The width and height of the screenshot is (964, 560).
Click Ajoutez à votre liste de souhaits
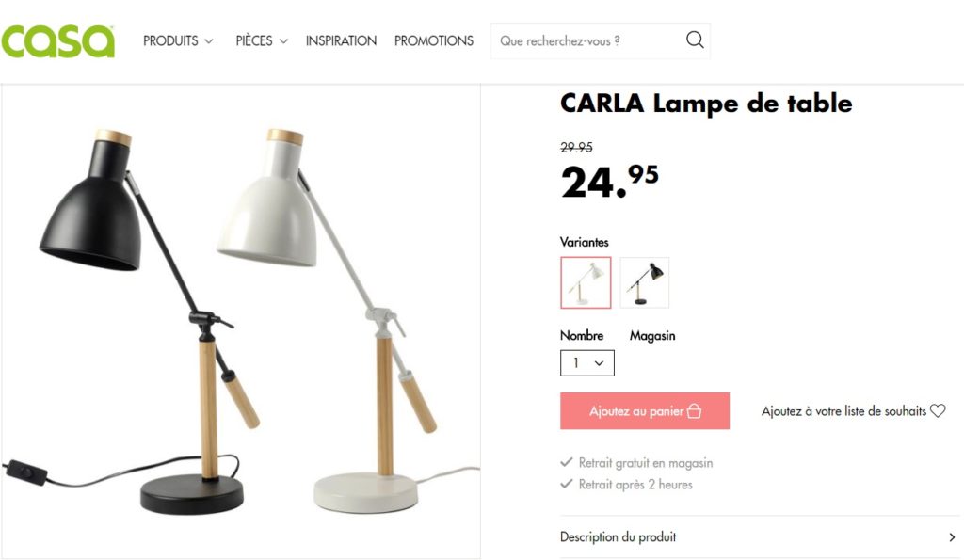pyautogui.click(x=843, y=411)
